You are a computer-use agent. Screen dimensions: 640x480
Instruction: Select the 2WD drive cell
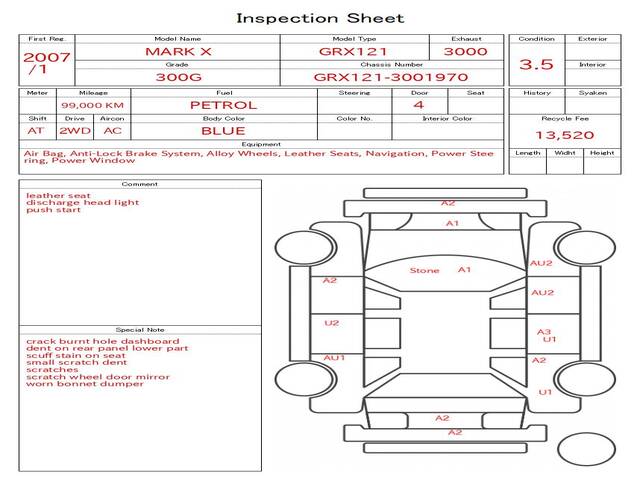[x=72, y=131]
